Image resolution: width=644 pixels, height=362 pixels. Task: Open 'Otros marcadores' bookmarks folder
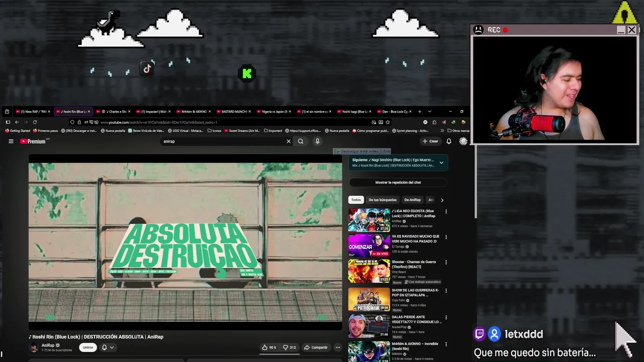pyautogui.click(x=458, y=131)
